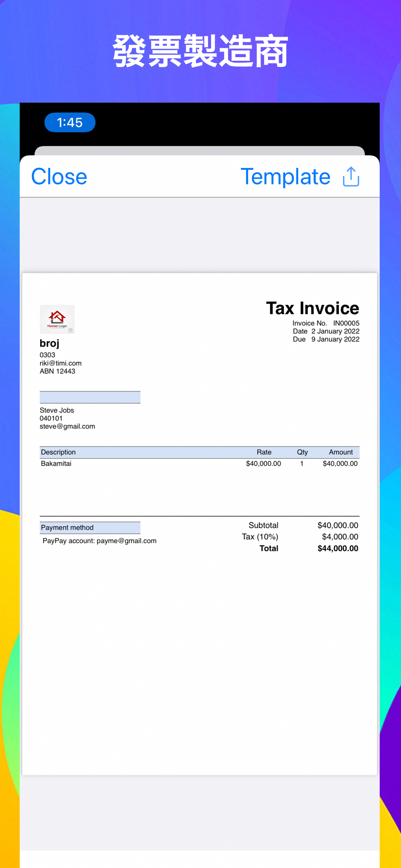Tap the share export icon
Image resolution: width=401 pixels, height=868 pixels.
(351, 176)
